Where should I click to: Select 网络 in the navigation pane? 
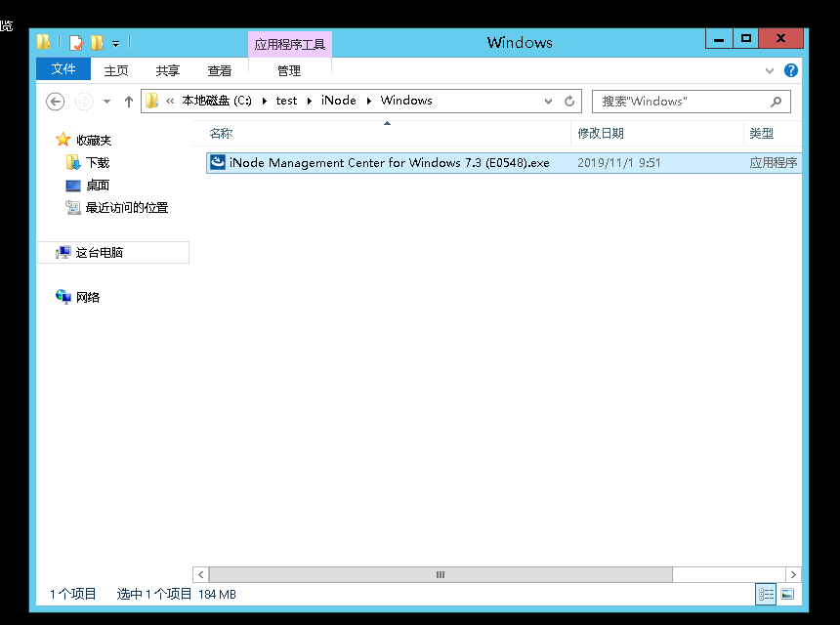(88, 297)
